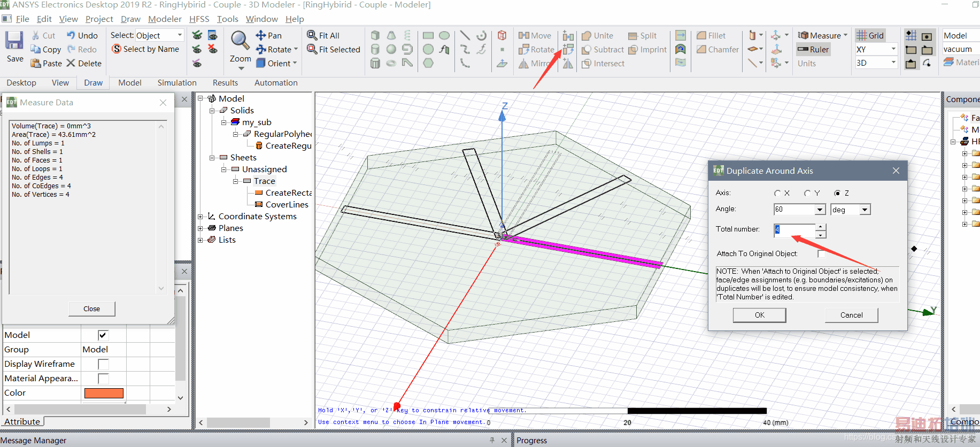
Task: Cancel the Duplicate Around Axis dialog
Action: coord(851,315)
